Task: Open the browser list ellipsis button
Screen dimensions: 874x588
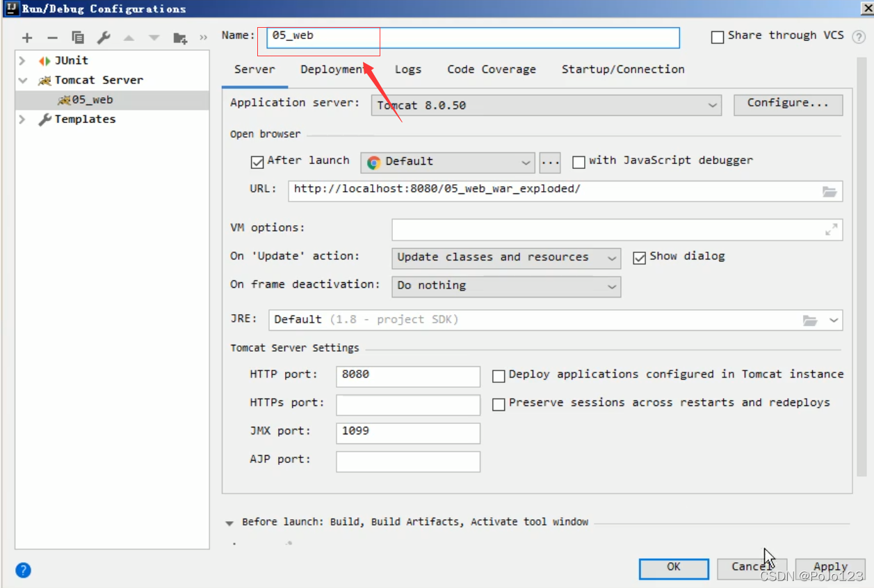Action: [550, 162]
